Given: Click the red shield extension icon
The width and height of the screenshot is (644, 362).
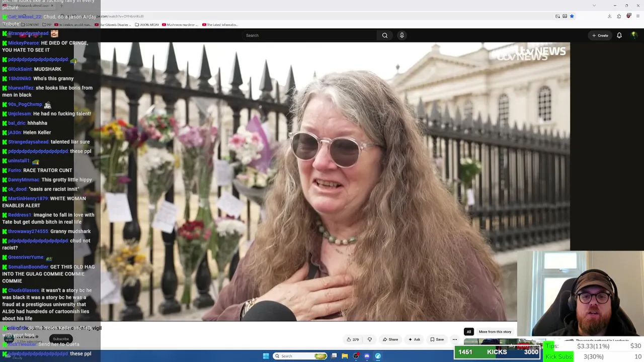Looking at the screenshot, I should click(x=628, y=16).
